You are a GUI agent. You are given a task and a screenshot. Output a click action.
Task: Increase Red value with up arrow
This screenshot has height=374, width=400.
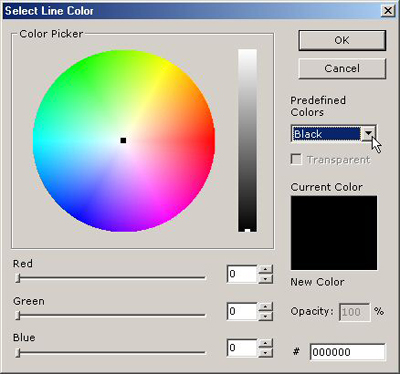pyautogui.click(x=265, y=269)
